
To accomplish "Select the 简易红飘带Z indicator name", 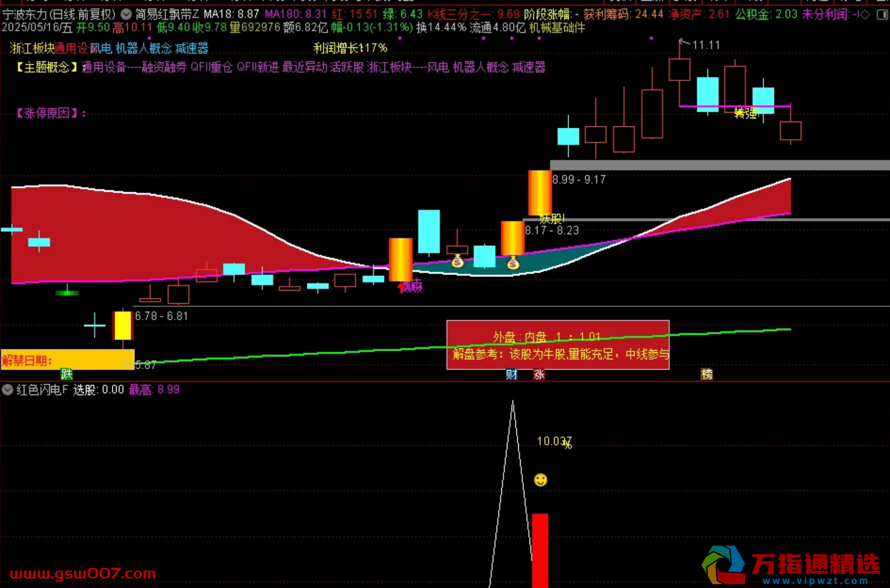I will (167, 14).
